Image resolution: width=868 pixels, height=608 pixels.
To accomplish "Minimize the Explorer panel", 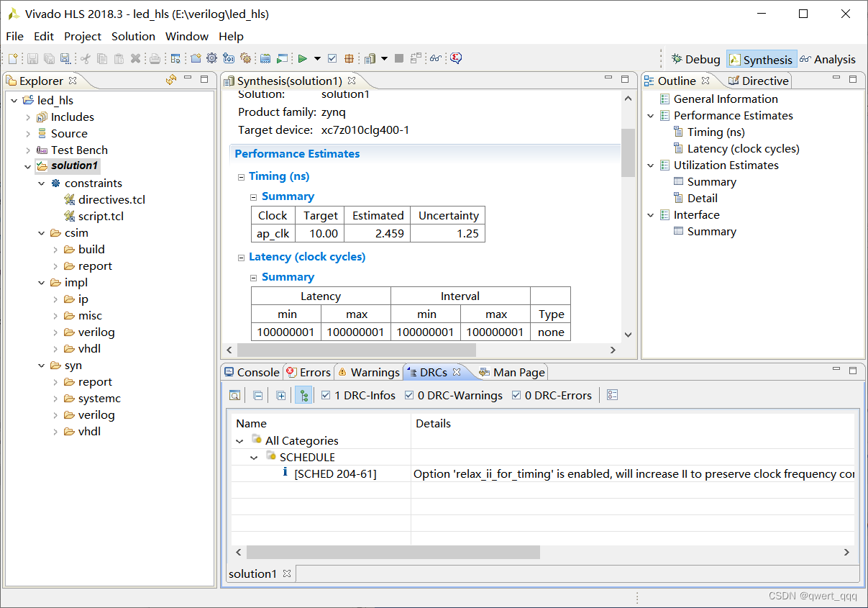I will [x=188, y=78].
